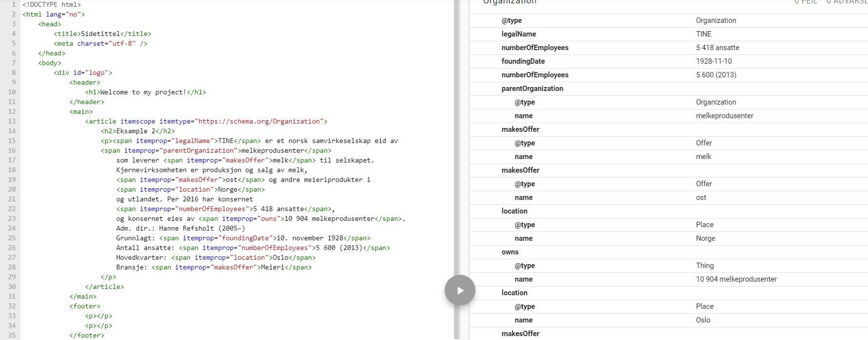Click the legalName span with TINE in code
The height and width of the screenshot is (340, 868).
pos(187,141)
